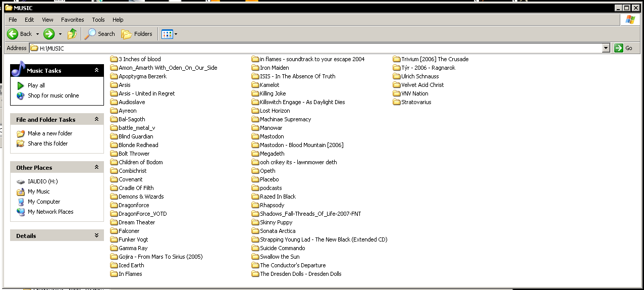The height and width of the screenshot is (290, 644).
Task: Select the Killswitch Engage - As Daylight Dies folder
Action: pyautogui.click(x=298, y=102)
